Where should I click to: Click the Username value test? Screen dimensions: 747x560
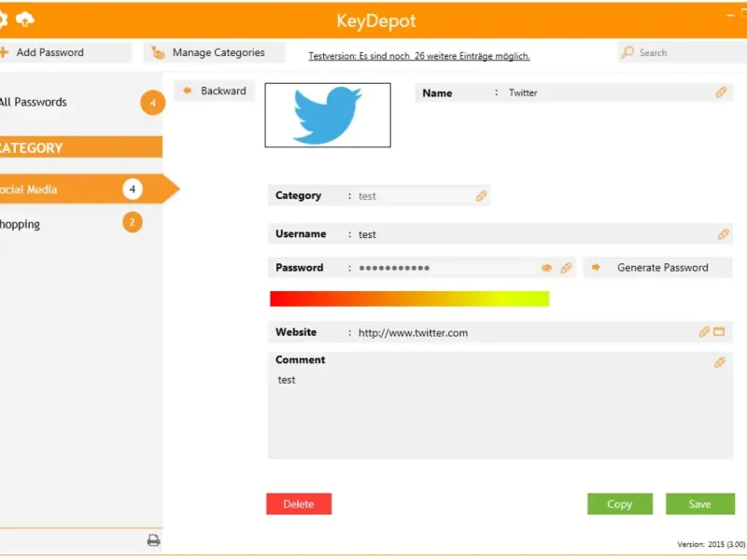click(367, 234)
